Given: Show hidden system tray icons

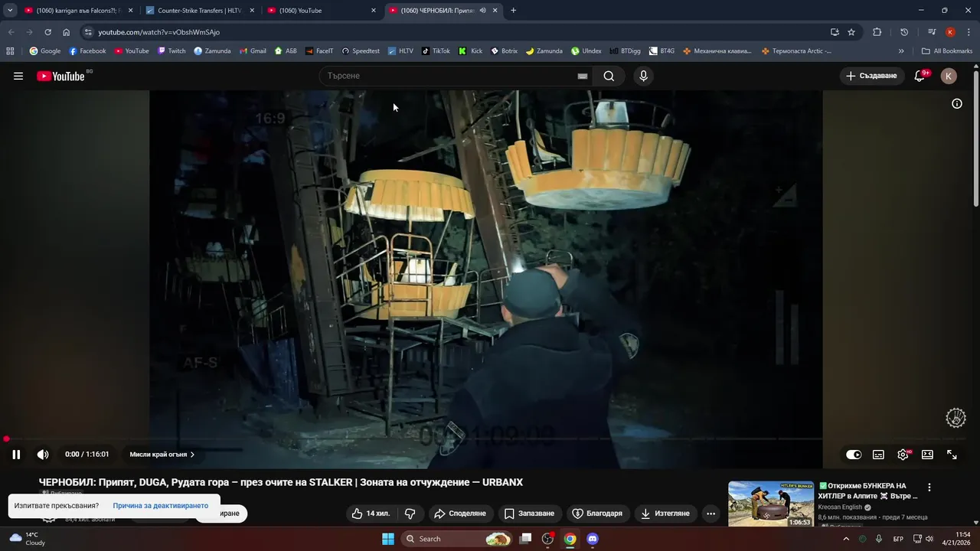Looking at the screenshot, I should click(x=845, y=539).
